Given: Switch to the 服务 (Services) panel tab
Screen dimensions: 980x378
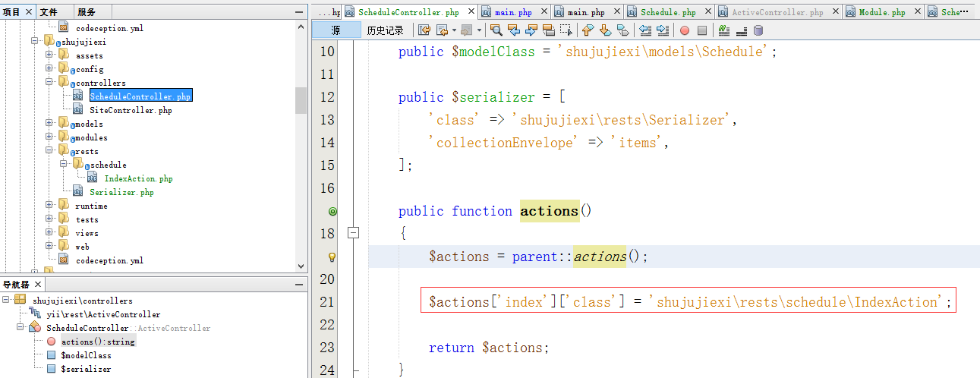Looking at the screenshot, I should click(x=87, y=12).
